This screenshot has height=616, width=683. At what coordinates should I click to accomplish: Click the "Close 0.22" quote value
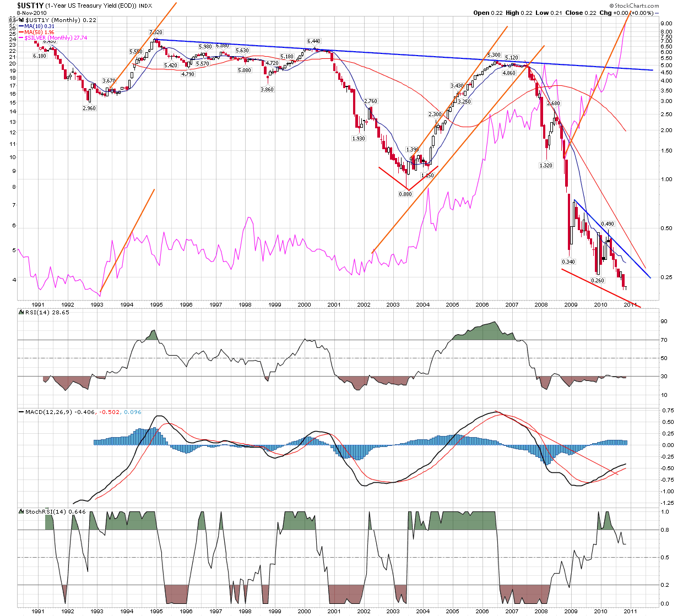pos(581,13)
